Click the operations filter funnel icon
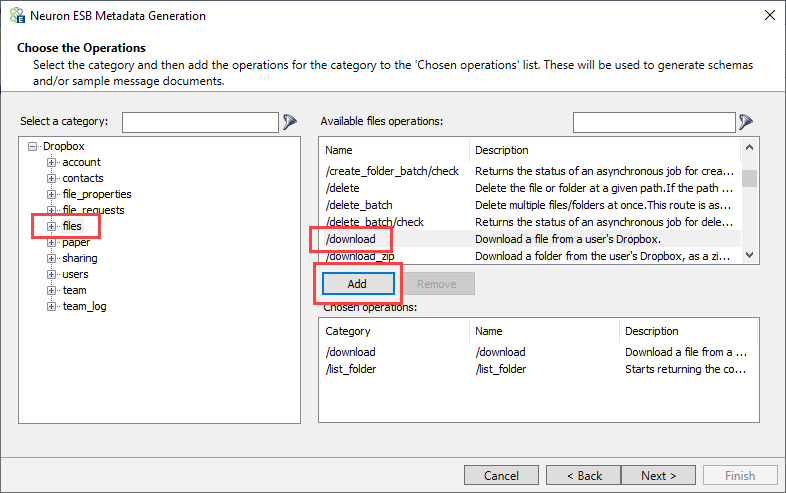 pyautogui.click(x=746, y=121)
